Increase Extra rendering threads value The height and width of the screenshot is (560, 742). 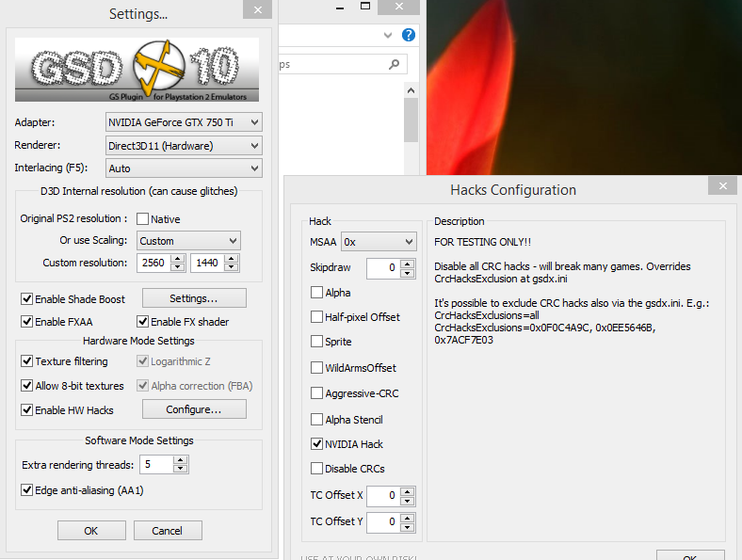(180, 460)
